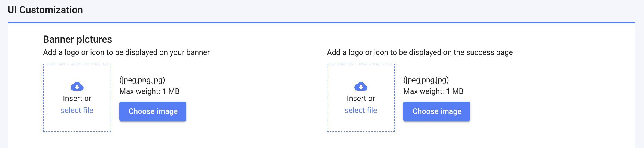Click 'Max weight: 1 MB' beside banner upload

coord(149,91)
